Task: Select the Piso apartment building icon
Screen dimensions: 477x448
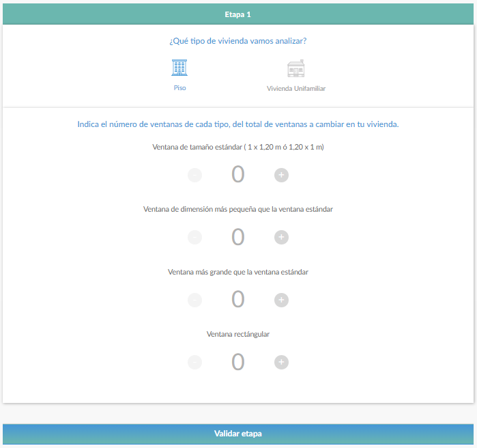Action: point(179,68)
